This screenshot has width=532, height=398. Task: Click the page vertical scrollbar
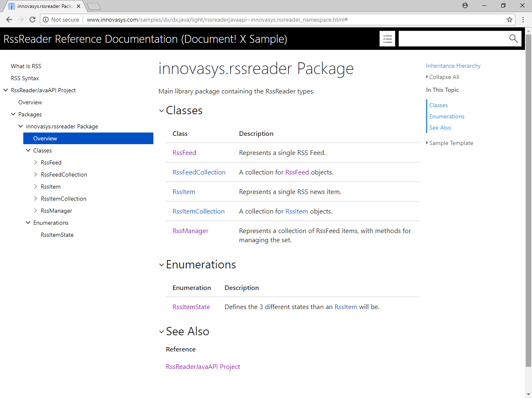[528, 199]
